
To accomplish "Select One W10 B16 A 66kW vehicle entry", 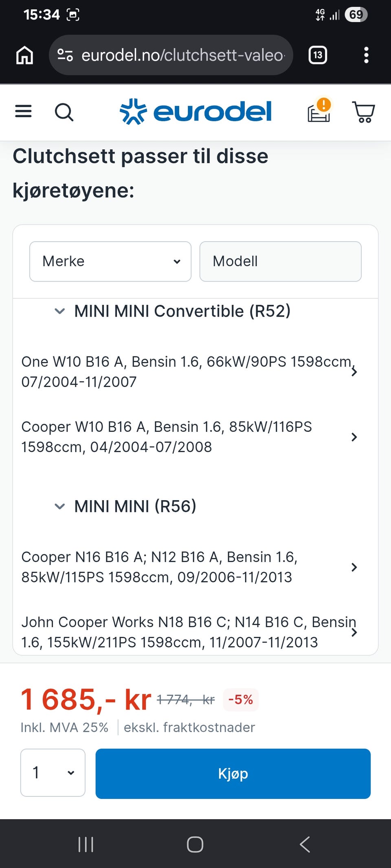I will point(189,372).
